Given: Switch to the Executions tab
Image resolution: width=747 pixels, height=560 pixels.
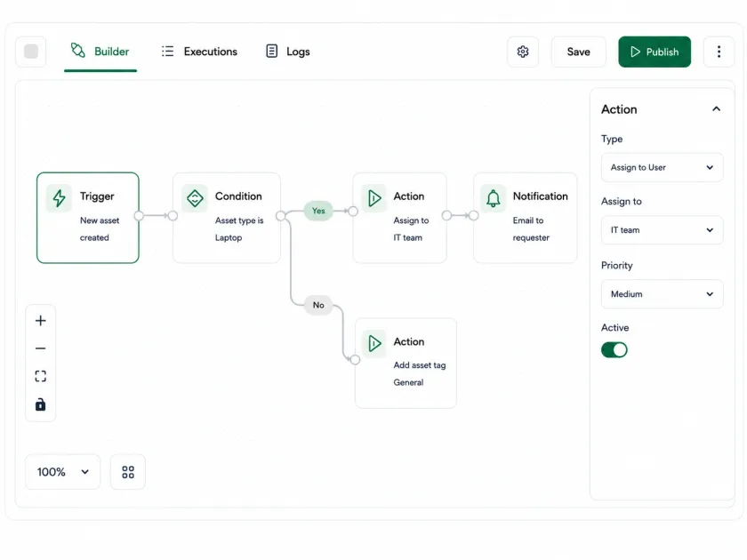Looking at the screenshot, I should 199,52.
